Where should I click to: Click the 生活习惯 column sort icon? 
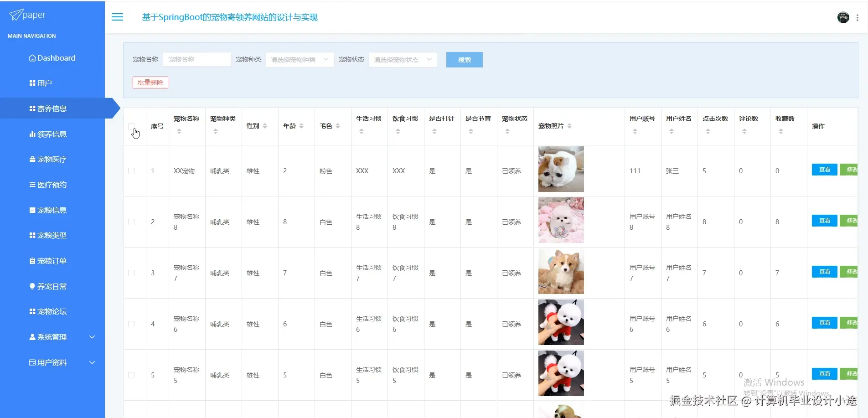pos(362,131)
